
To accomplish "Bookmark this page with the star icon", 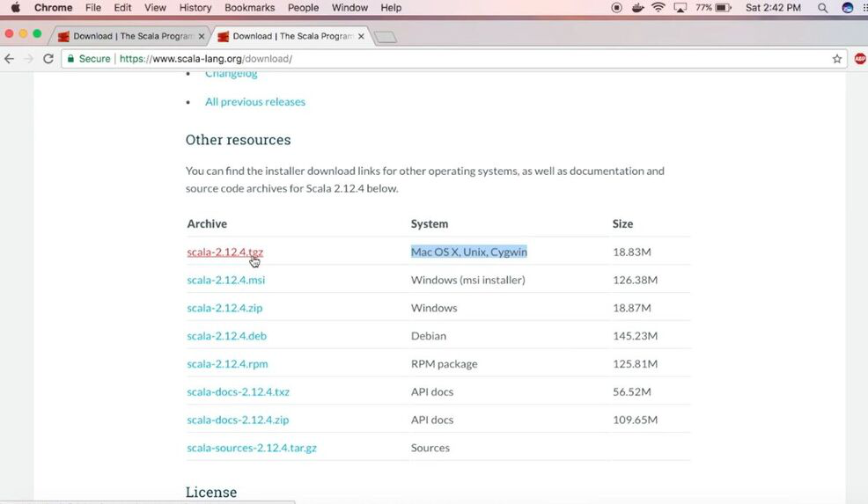I will 836,59.
